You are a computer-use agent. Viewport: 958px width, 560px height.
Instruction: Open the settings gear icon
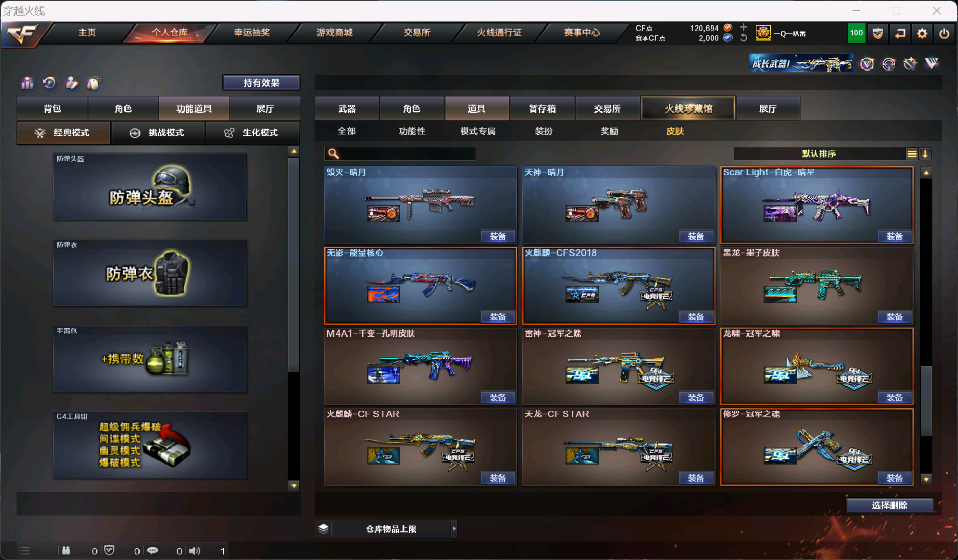[922, 34]
